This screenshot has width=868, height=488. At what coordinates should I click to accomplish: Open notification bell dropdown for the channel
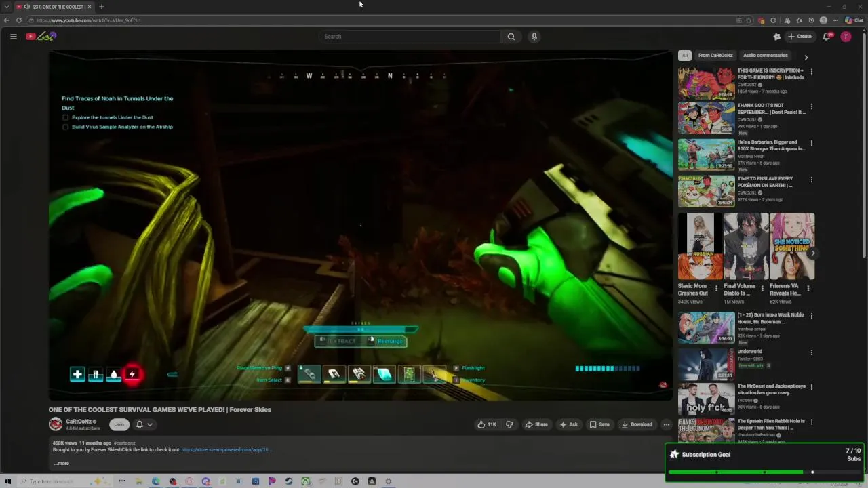click(x=144, y=424)
